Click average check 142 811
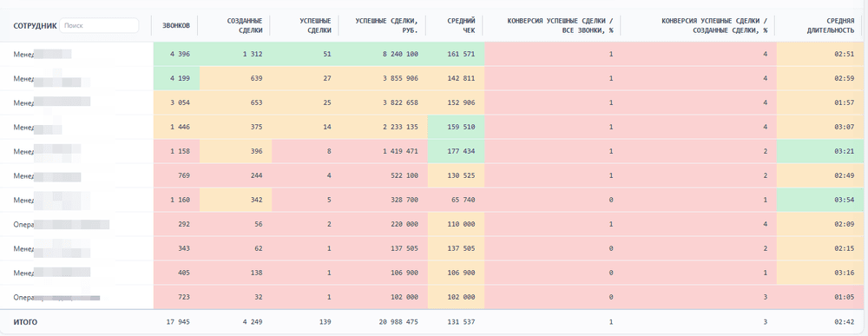Image resolution: width=868 pixels, height=336 pixels. 456,79
